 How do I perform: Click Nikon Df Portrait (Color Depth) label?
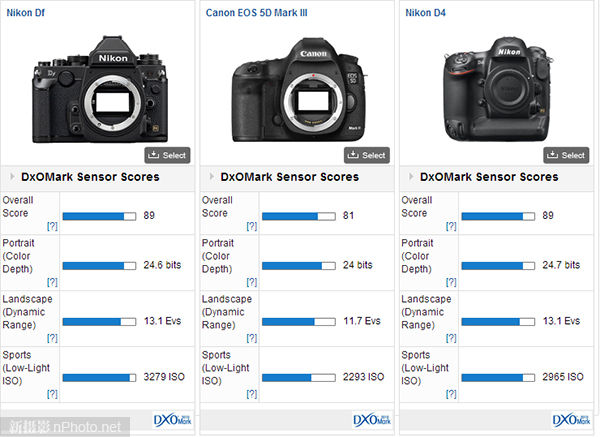tap(18, 256)
